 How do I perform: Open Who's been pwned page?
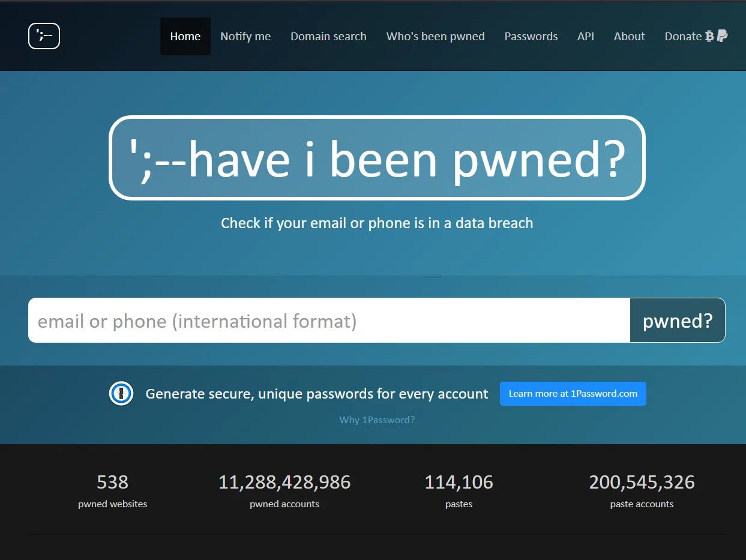click(x=436, y=36)
